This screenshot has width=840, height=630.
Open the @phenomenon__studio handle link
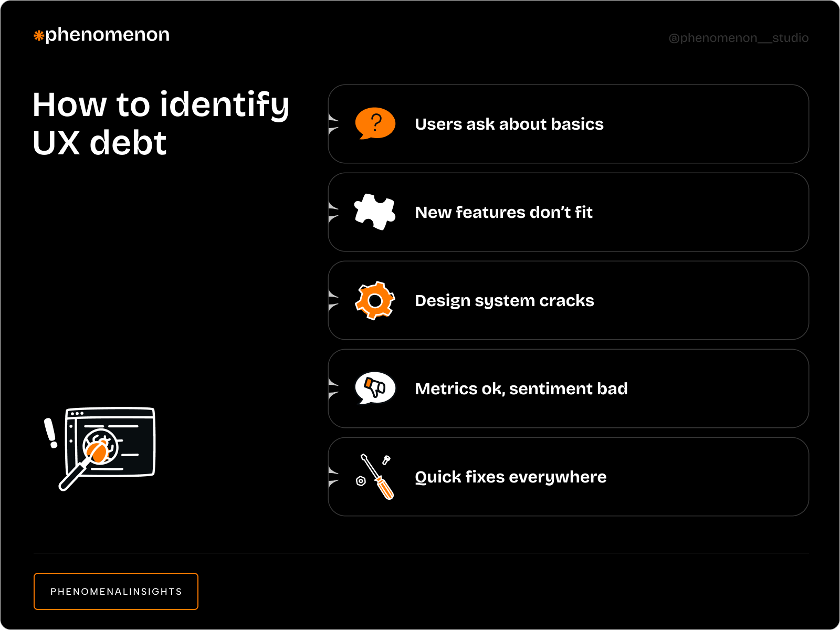pyautogui.click(x=738, y=38)
